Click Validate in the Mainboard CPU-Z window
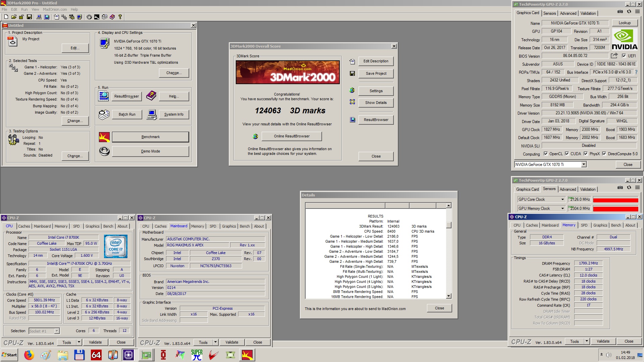This screenshot has height=362, width=644. click(232, 342)
